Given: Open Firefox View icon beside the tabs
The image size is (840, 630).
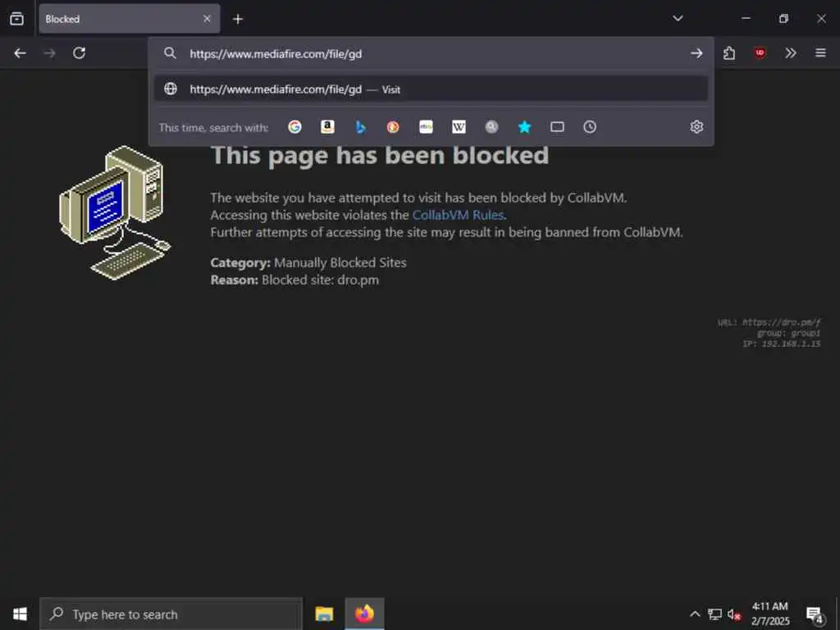Looking at the screenshot, I should click(x=16, y=19).
